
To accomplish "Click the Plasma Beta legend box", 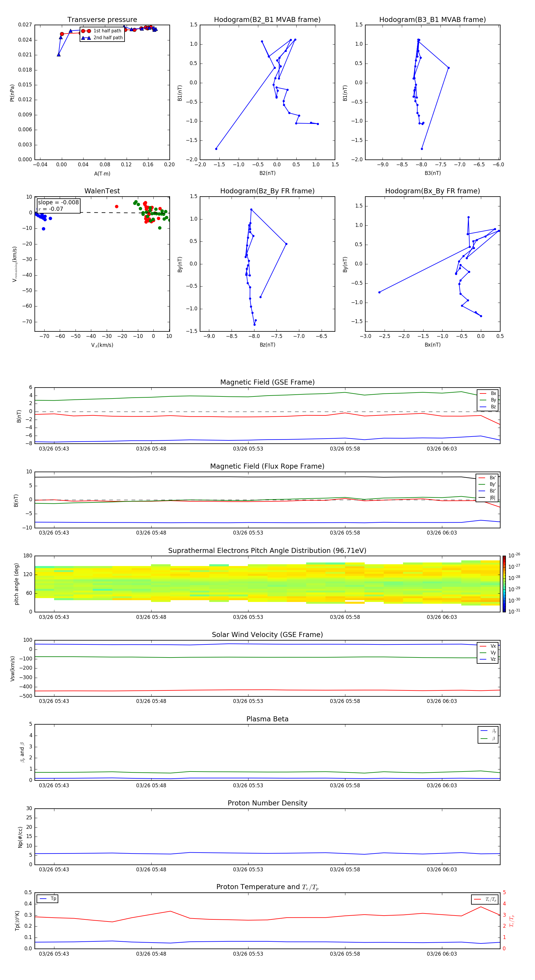I will [x=488, y=735].
